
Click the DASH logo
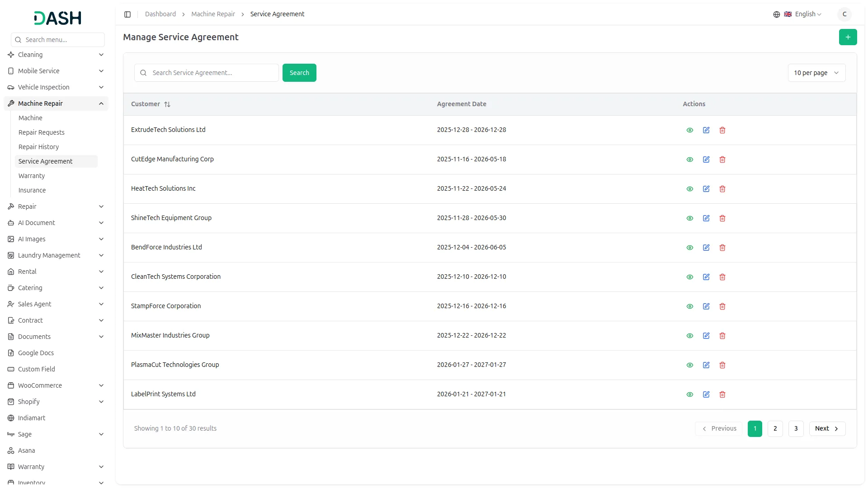point(58,18)
